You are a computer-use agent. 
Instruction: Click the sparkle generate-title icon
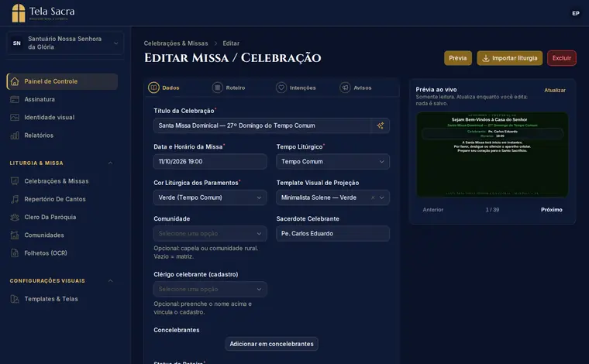tap(381, 125)
